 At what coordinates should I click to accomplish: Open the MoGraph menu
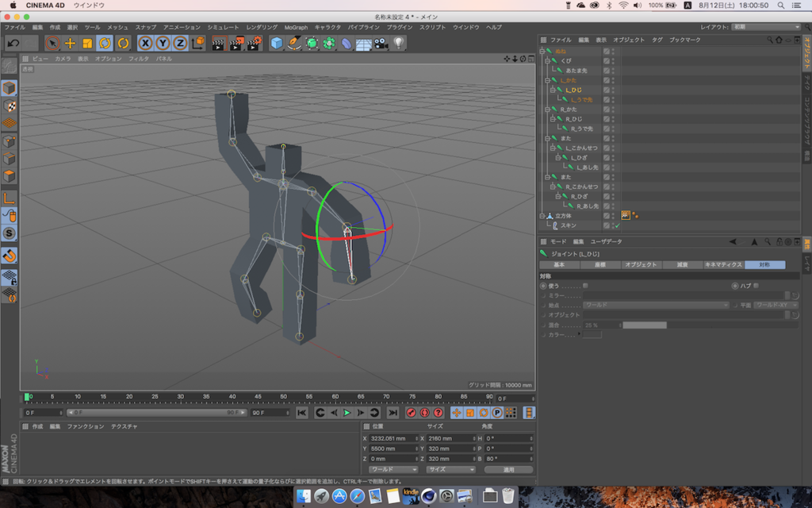point(296,27)
